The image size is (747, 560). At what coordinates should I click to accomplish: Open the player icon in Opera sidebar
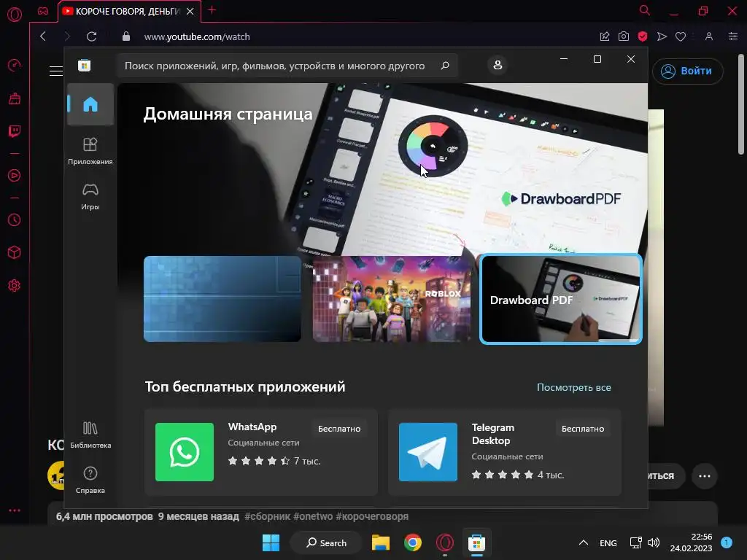click(15, 175)
